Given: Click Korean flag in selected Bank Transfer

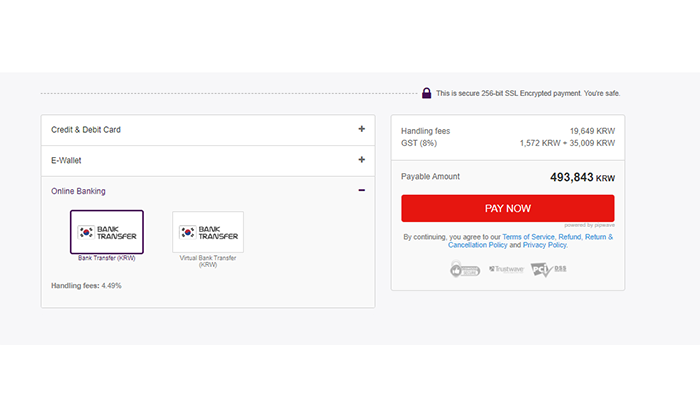Looking at the screenshot, I should click(86, 232).
